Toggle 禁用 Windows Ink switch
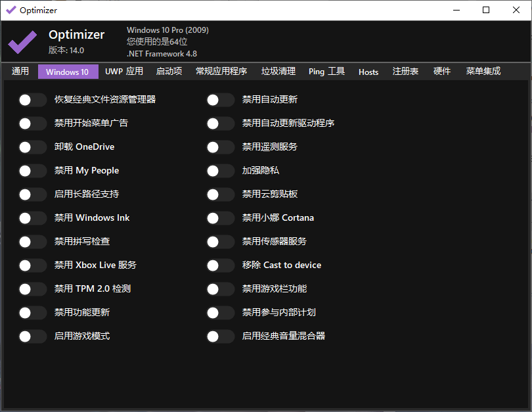The width and height of the screenshot is (532, 412). 33,218
